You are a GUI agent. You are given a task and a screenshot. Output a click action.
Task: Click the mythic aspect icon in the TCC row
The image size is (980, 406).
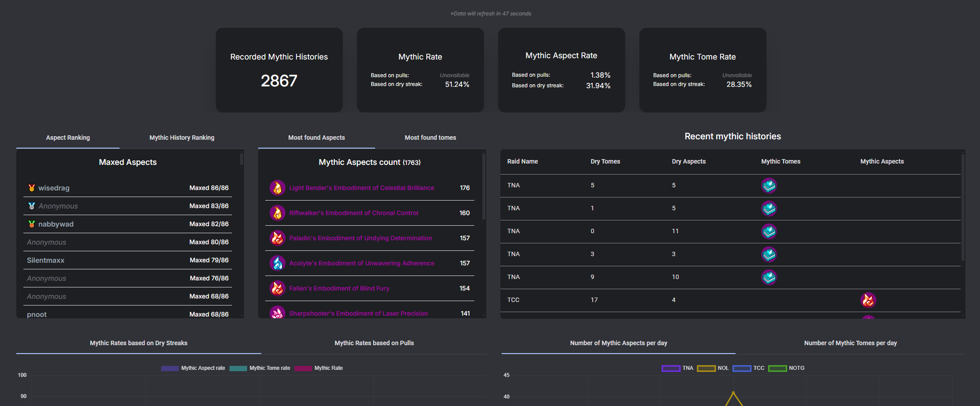(x=868, y=300)
